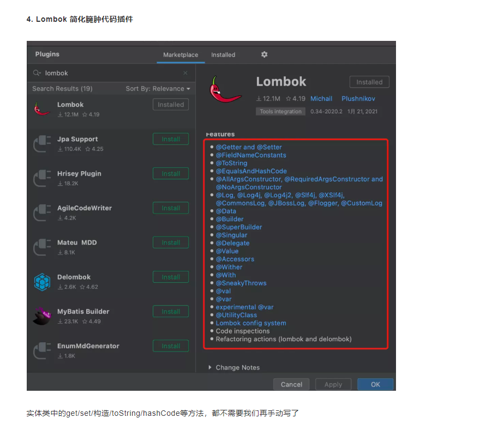
Task: Click the MyBatis Builder bird icon
Action: point(42,316)
